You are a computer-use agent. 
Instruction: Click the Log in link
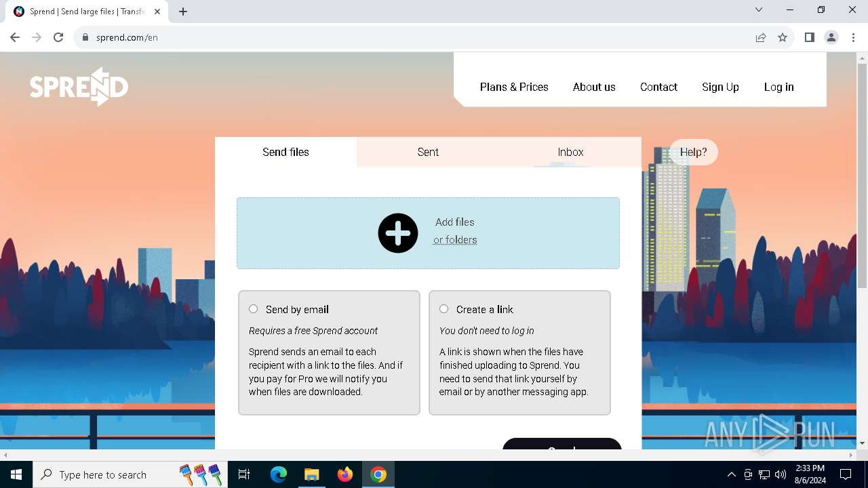coord(778,87)
